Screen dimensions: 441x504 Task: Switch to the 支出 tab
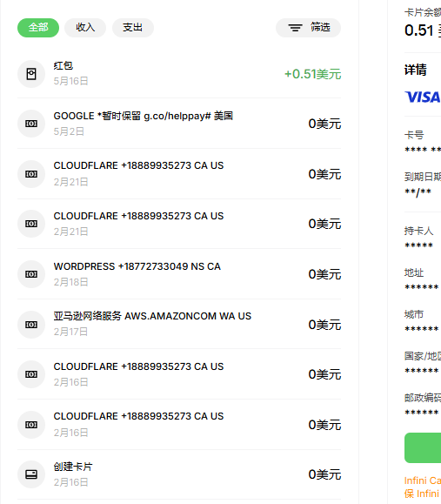pyautogui.click(x=133, y=28)
